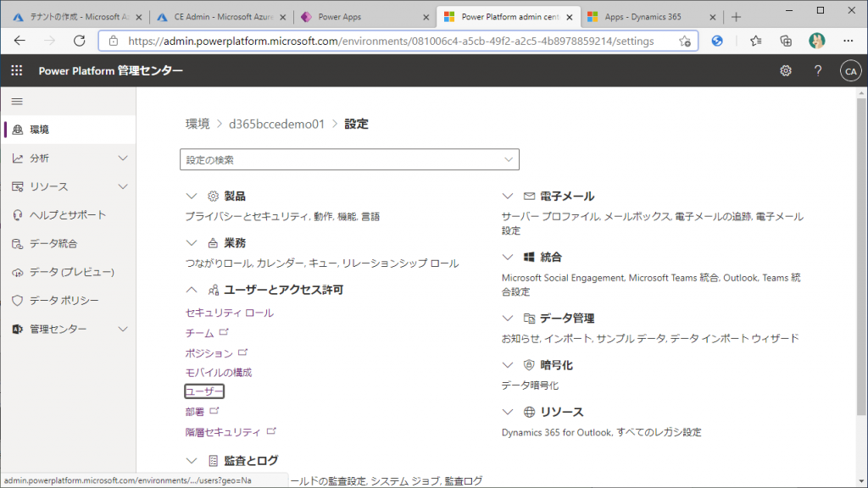868x488 pixels.
Task: Collapse the navigation hamburger menu
Action: 17,102
